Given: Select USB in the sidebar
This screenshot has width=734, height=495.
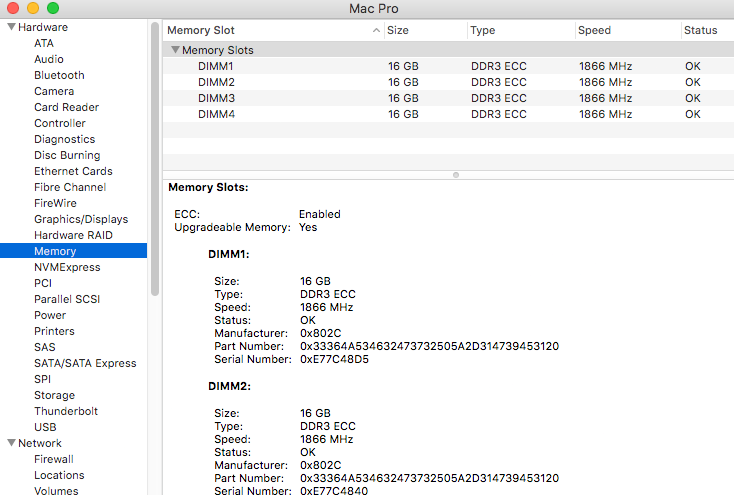Looking at the screenshot, I should 45,427.
